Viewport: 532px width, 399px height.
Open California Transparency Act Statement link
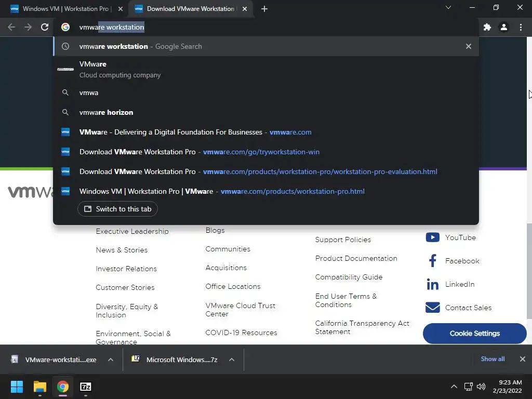[x=362, y=327]
